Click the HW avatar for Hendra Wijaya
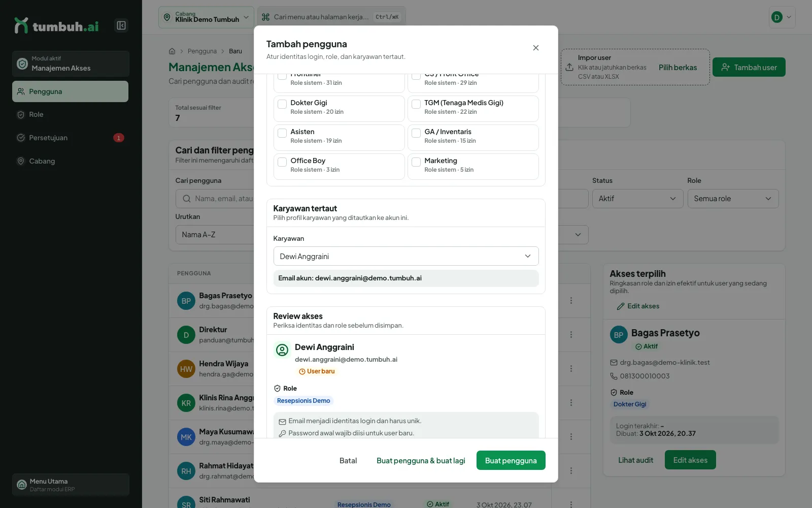The height and width of the screenshot is (508, 812). [186, 369]
